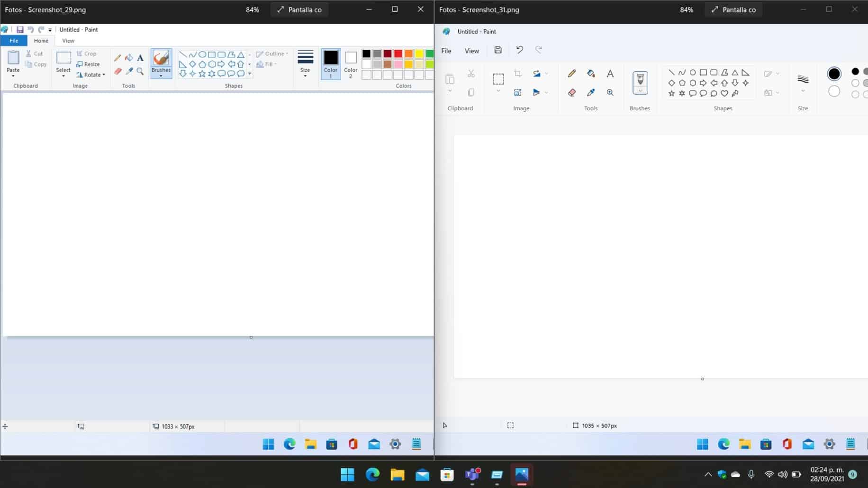Click Pantalla co button in Screenshot_29 window
Viewport: 868px width, 488px height.
coord(299,9)
